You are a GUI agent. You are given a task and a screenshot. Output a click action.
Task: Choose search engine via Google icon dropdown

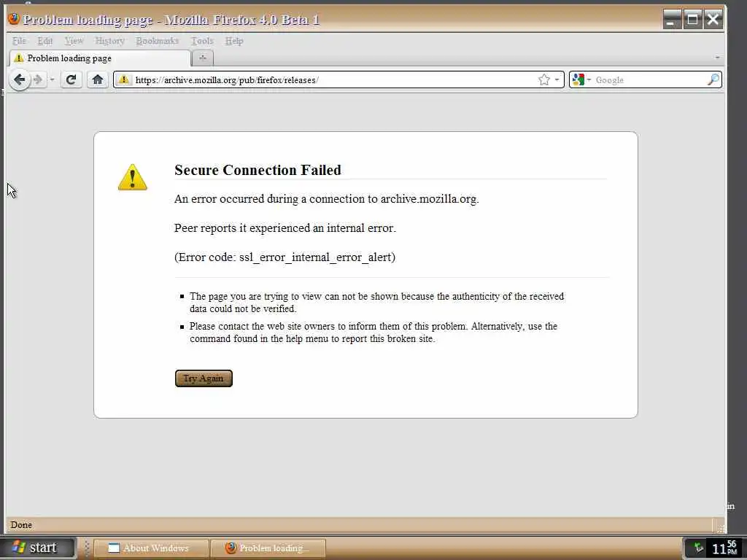[x=581, y=79]
